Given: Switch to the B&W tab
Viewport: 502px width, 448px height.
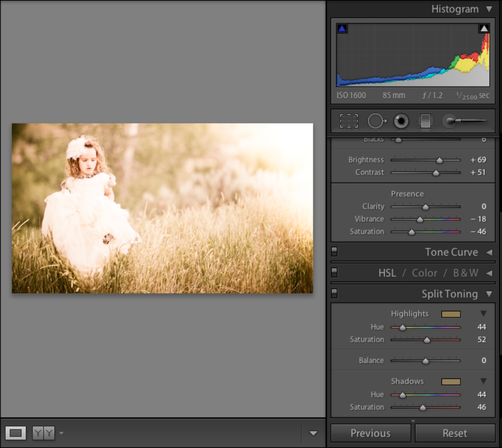Looking at the screenshot, I should [466, 273].
